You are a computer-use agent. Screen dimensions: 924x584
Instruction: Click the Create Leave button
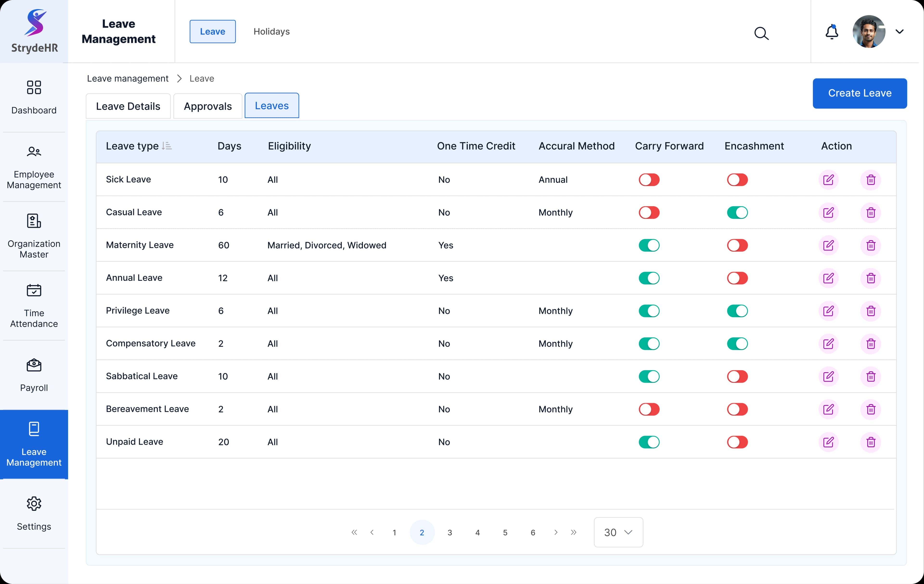pyautogui.click(x=859, y=93)
